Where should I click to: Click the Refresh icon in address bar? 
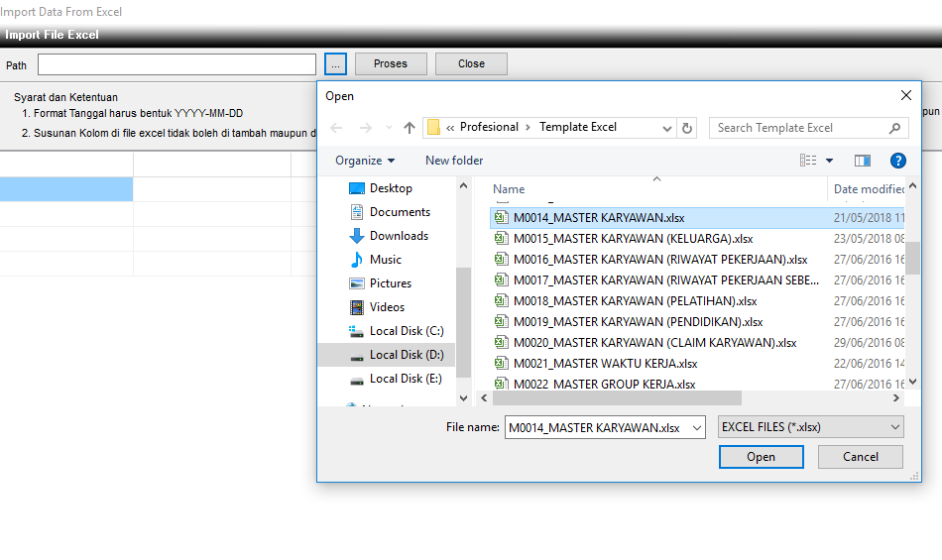[x=688, y=128]
